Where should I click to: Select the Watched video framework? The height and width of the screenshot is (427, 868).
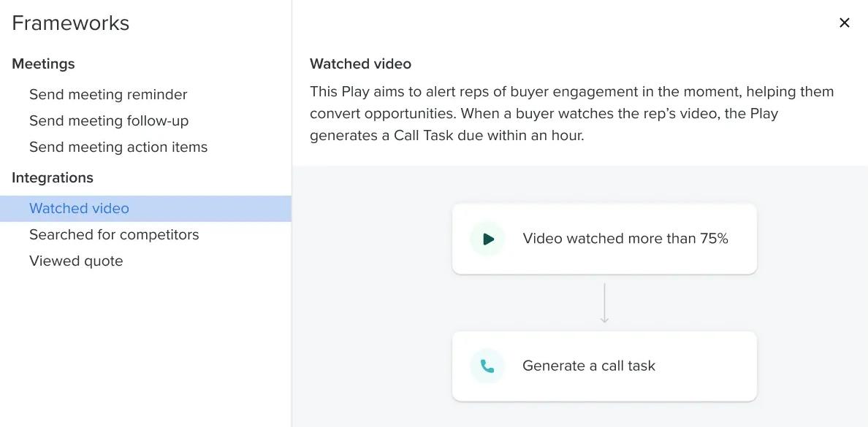click(x=145, y=209)
